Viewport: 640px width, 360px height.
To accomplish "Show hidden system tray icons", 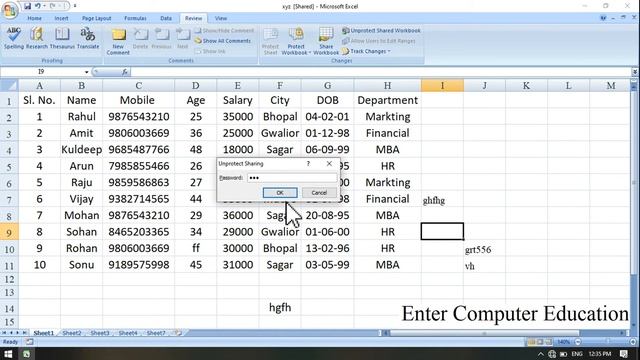I will tap(541, 354).
